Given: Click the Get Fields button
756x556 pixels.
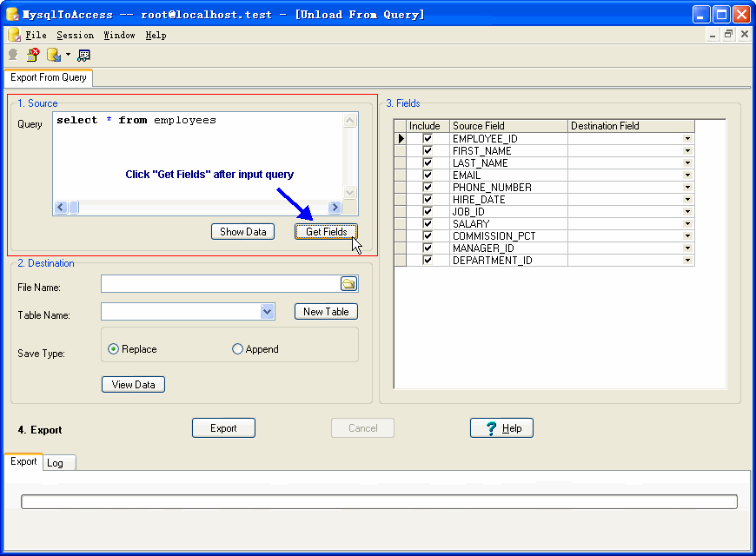Looking at the screenshot, I should [x=326, y=231].
